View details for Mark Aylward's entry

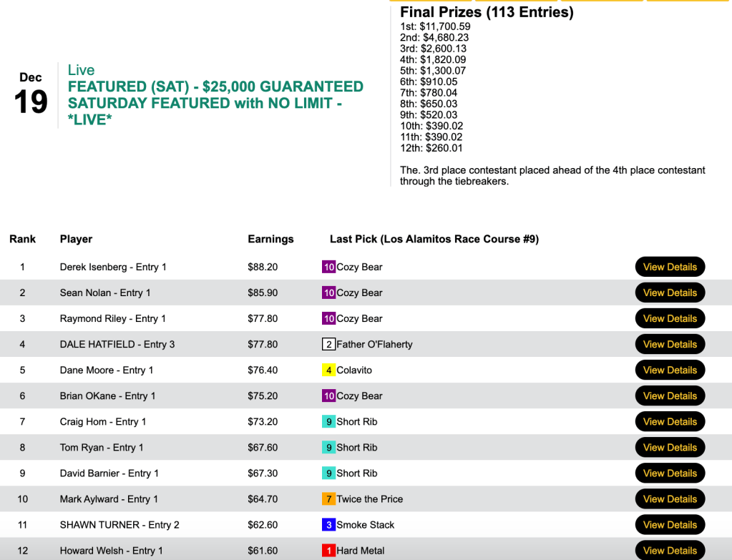tap(670, 498)
